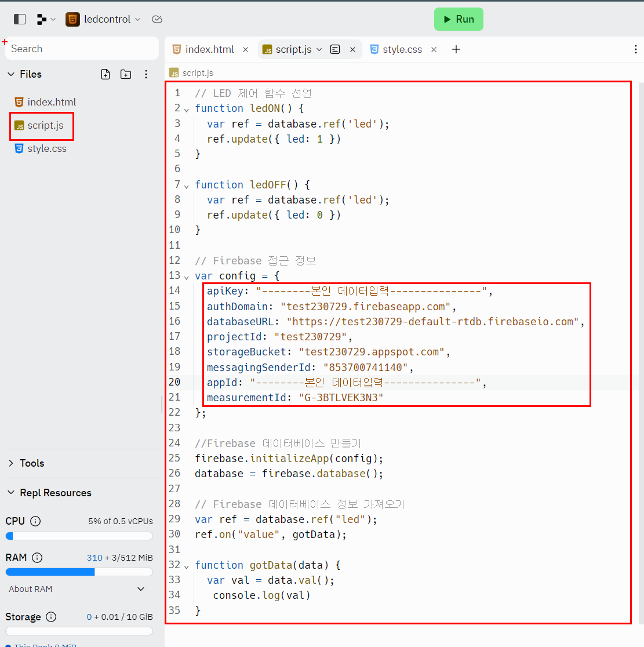Click the cloud sync status icon

tap(157, 19)
